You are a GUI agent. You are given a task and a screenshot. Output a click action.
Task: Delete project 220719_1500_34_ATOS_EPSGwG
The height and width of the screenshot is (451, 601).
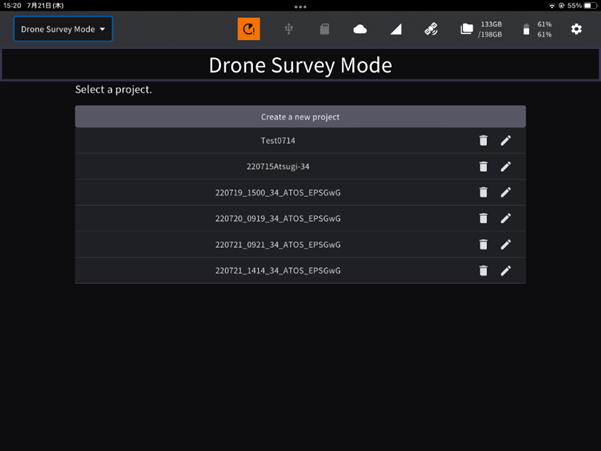(483, 192)
